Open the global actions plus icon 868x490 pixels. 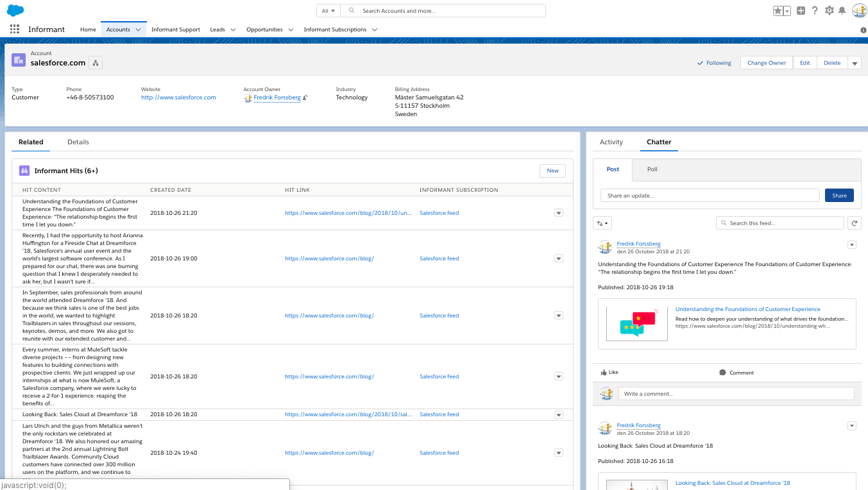(x=800, y=10)
